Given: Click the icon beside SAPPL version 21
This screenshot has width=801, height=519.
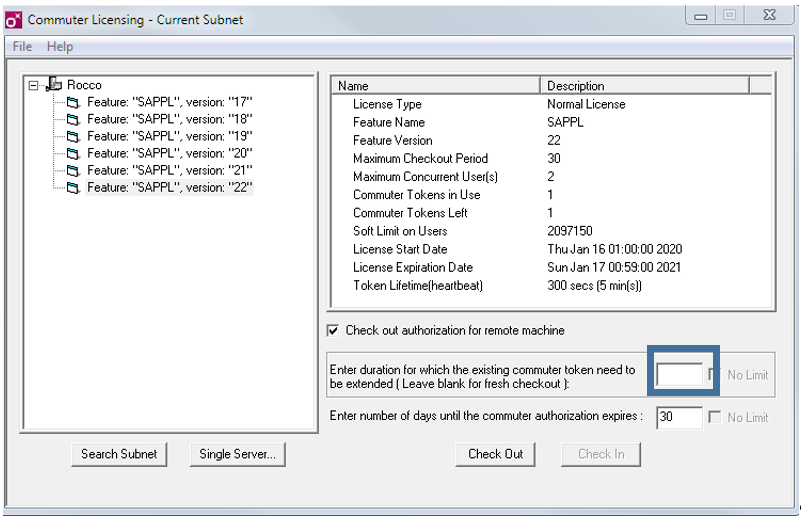Looking at the screenshot, I should [73, 170].
